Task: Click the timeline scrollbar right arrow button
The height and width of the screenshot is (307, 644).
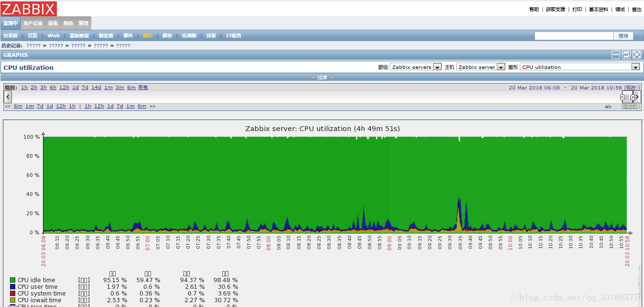Action: [x=638, y=97]
